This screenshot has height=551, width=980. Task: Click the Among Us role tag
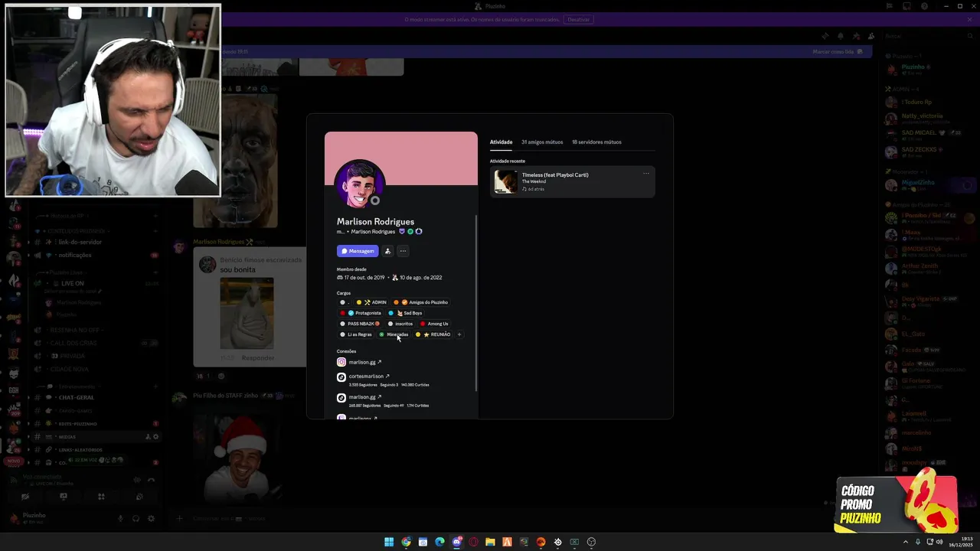pos(434,324)
